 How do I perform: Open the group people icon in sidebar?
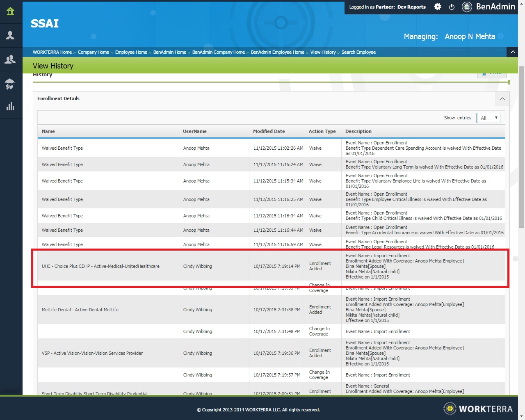[11, 60]
